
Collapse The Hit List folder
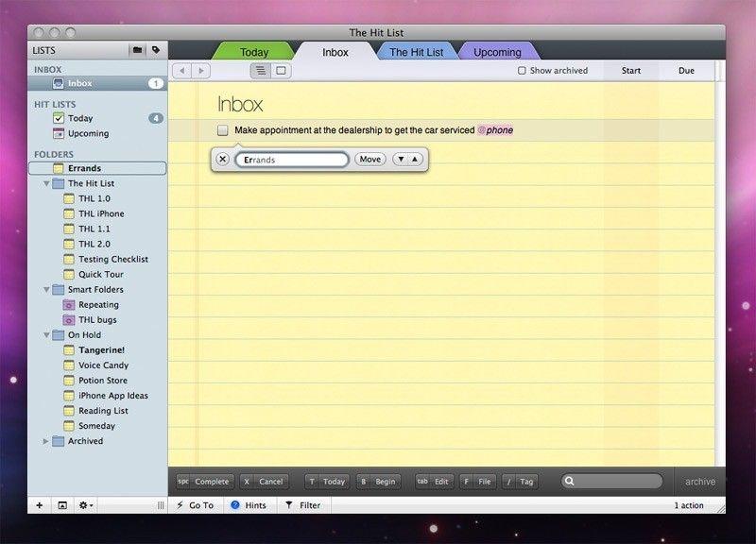tap(46, 183)
